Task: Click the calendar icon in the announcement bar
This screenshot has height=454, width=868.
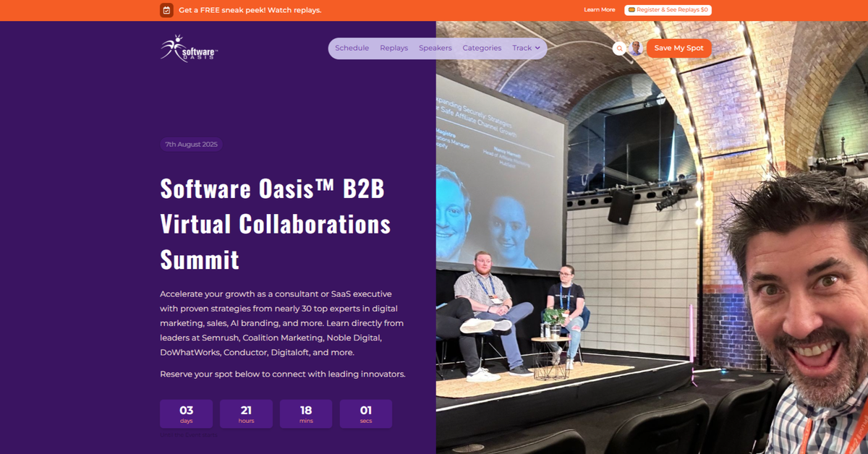Action: tap(166, 10)
